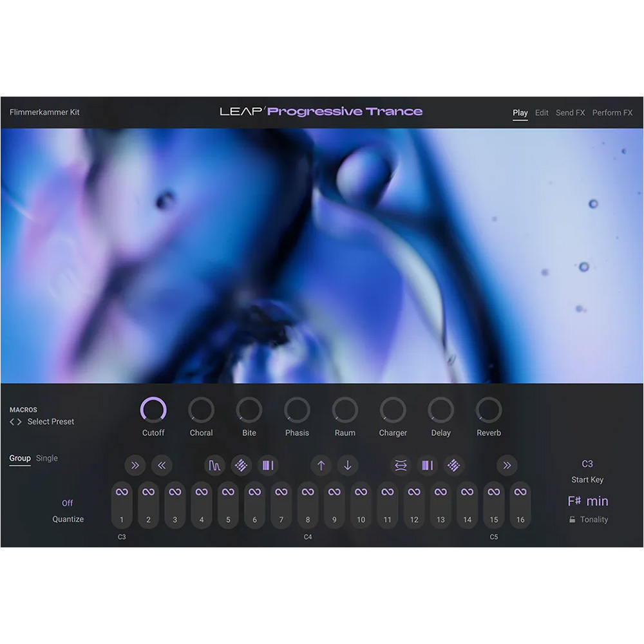
Task: Switch to the Single view tab
Action: tap(46, 458)
